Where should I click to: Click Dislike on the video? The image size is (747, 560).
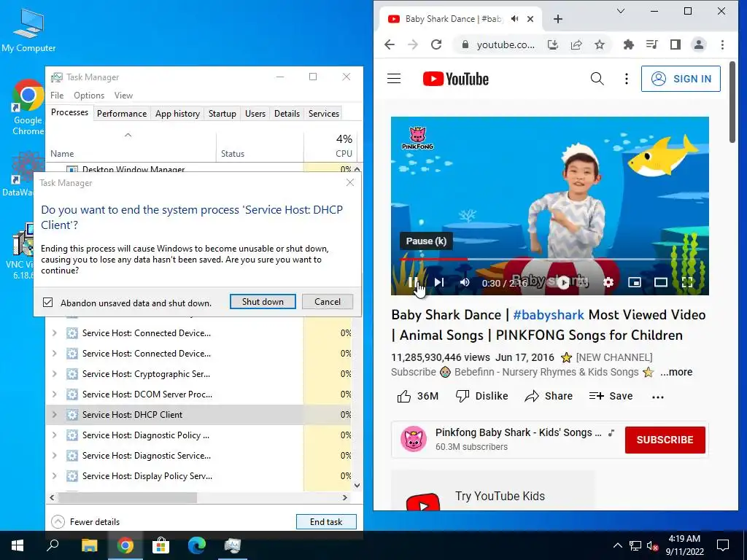pyautogui.click(x=481, y=396)
